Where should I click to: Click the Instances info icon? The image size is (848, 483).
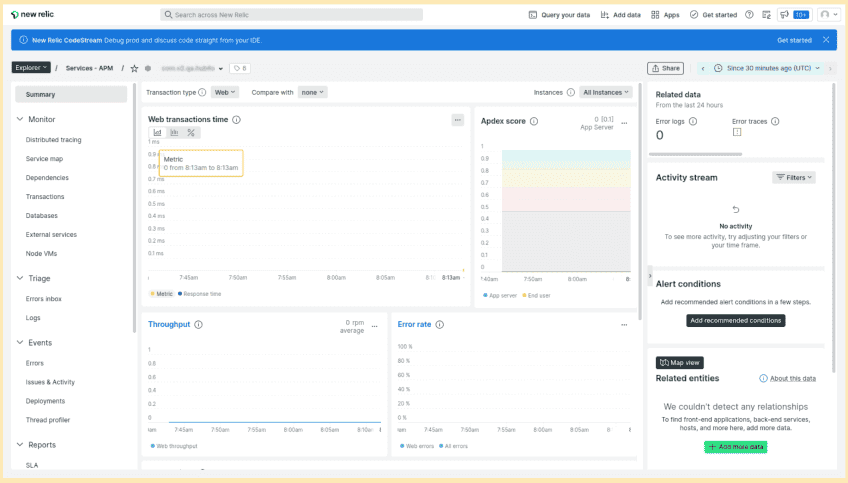coord(571,92)
